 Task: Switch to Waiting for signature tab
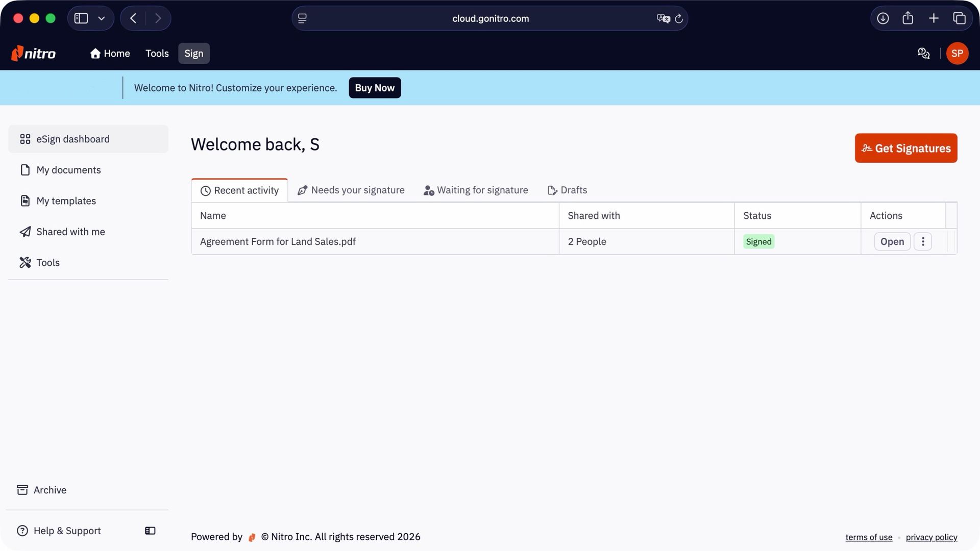476,190
